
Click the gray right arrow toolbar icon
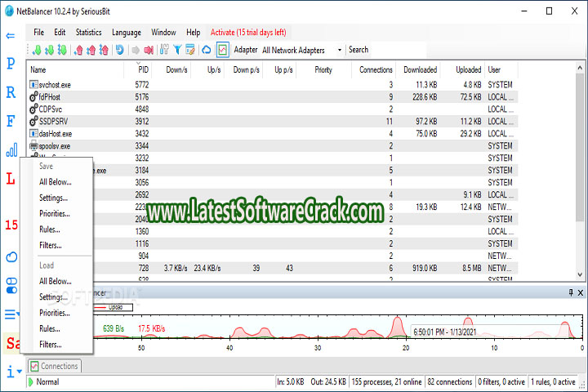[136, 50]
